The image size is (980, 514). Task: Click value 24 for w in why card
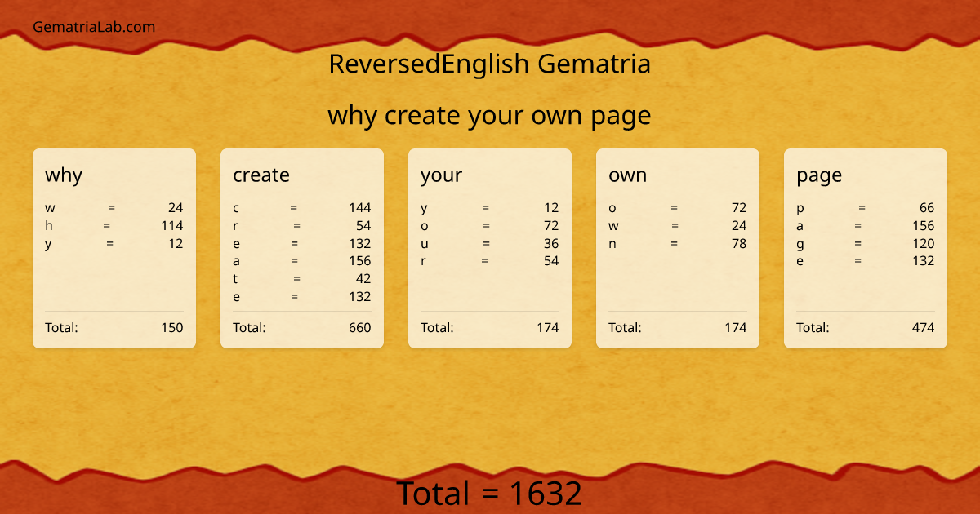point(176,208)
